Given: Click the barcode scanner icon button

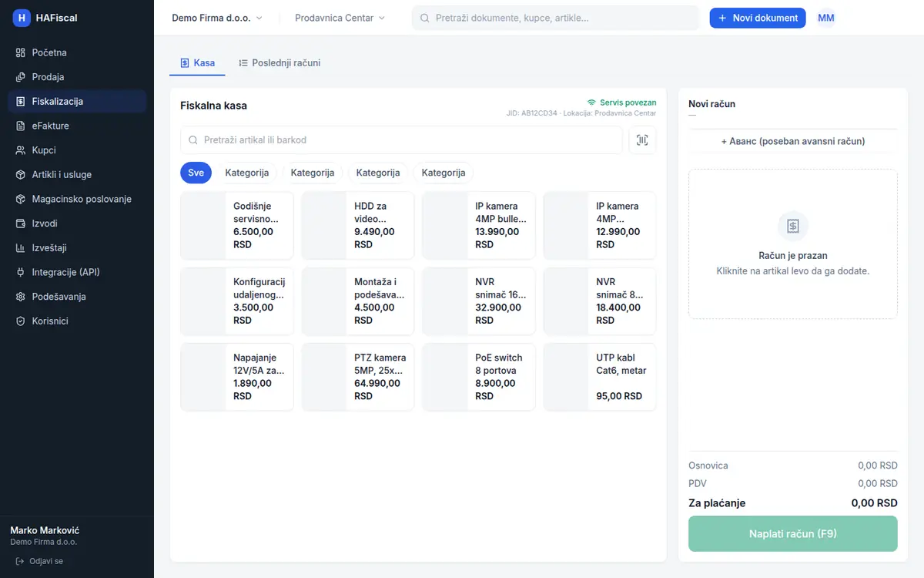Looking at the screenshot, I should [x=643, y=140].
